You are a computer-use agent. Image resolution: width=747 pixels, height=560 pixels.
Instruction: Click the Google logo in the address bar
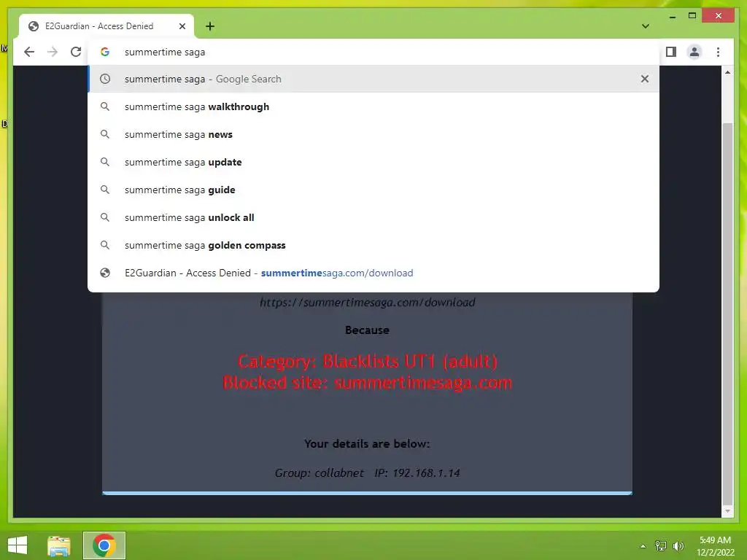pos(105,52)
